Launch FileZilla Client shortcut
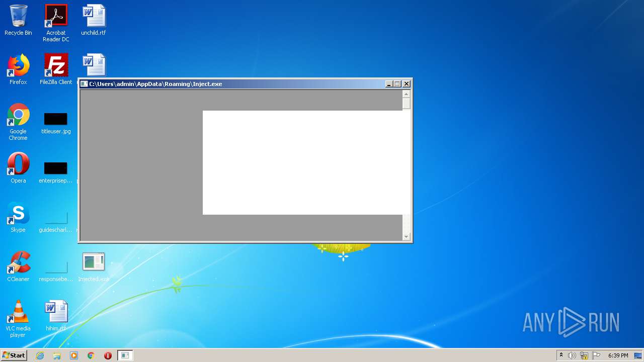Image resolution: width=644 pixels, height=362 pixels. [56, 69]
